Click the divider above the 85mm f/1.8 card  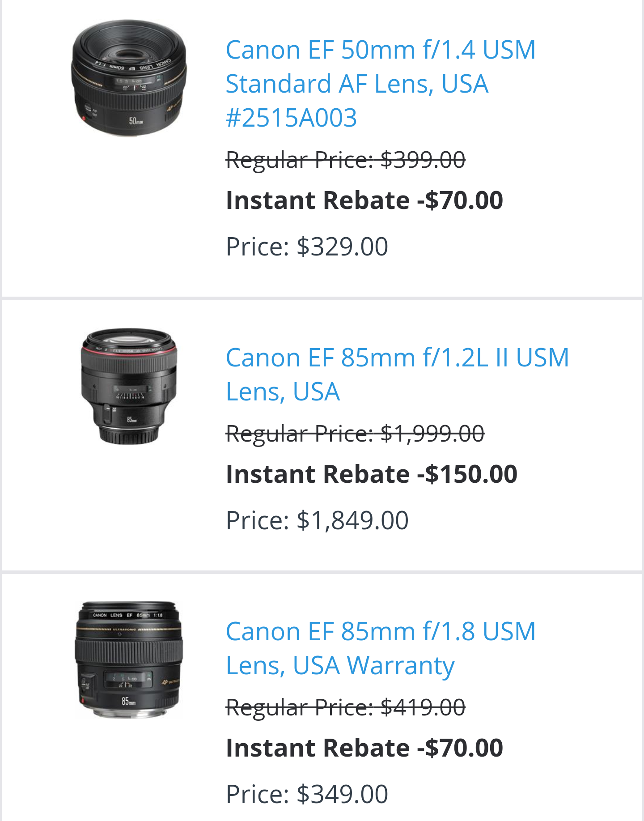(322, 572)
